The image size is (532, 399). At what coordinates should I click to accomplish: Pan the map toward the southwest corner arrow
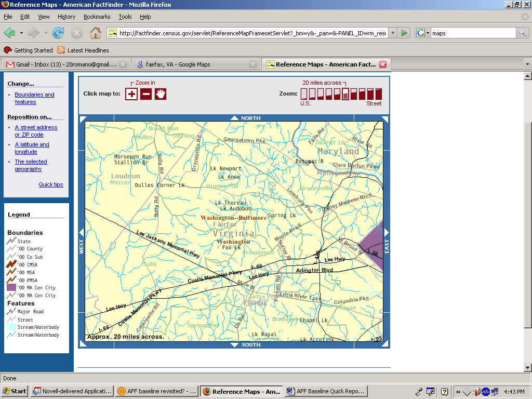[83, 344]
